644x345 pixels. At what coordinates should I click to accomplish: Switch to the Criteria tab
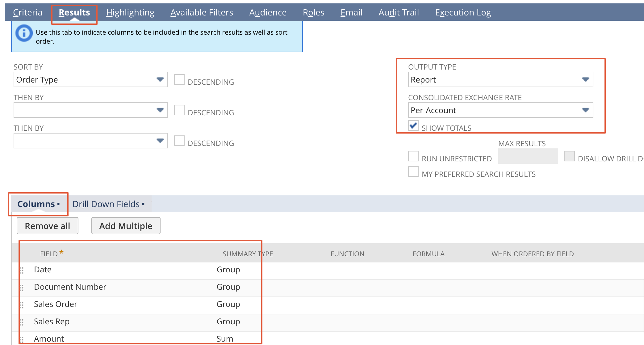click(x=27, y=12)
